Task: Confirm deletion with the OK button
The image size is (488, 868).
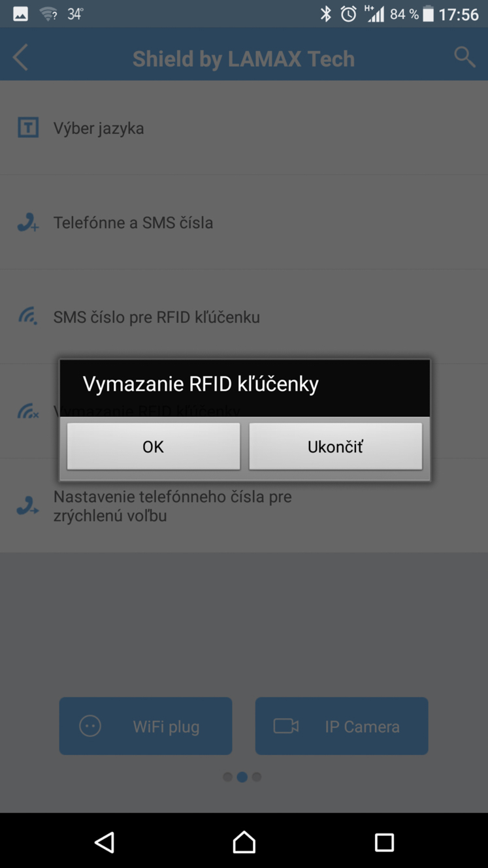Action: tap(154, 446)
